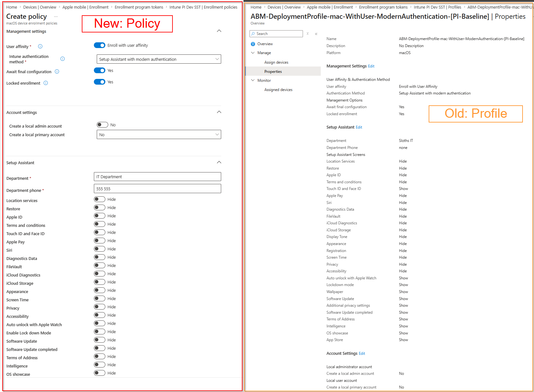Toggle Restore screen switch
534x392 pixels.
[x=100, y=207]
